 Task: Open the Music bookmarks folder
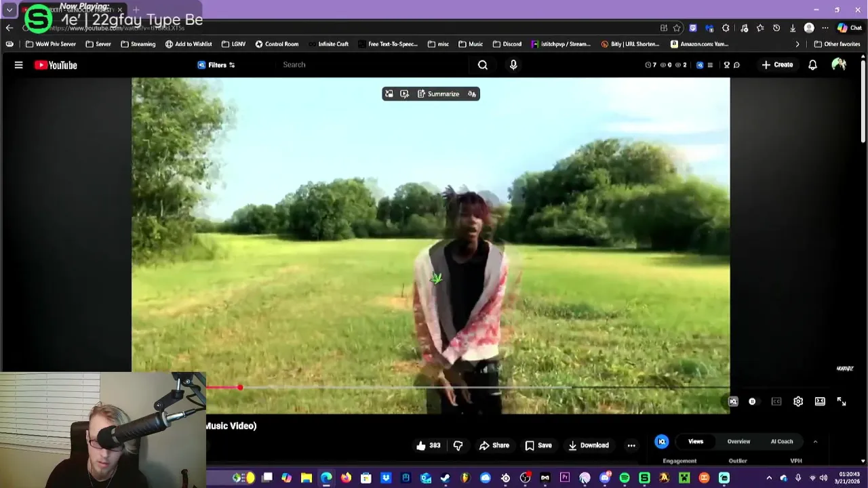pos(471,44)
